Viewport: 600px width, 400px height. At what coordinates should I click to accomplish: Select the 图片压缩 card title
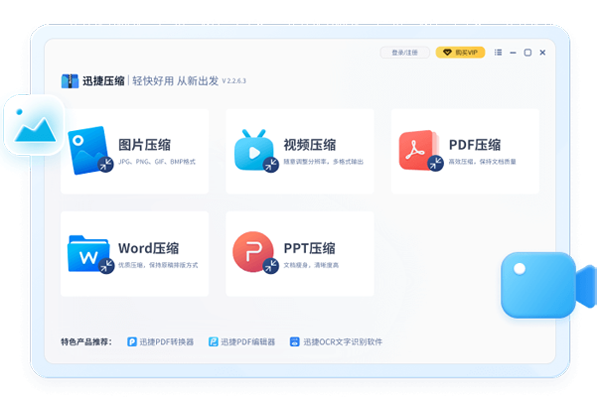click(145, 144)
